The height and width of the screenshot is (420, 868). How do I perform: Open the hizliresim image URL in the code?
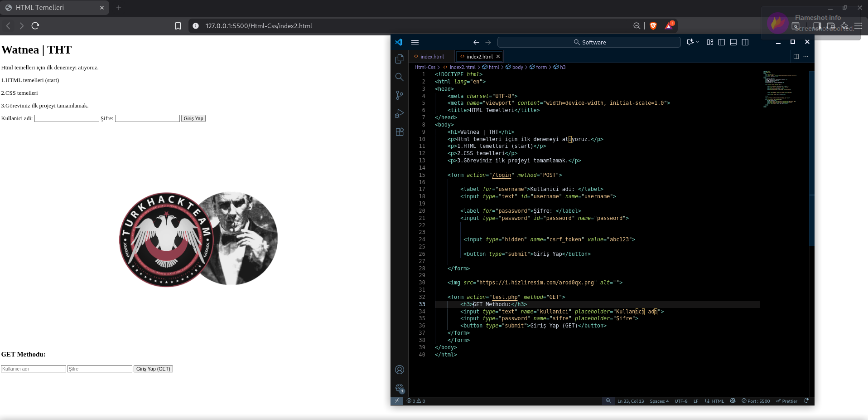click(536, 283)
